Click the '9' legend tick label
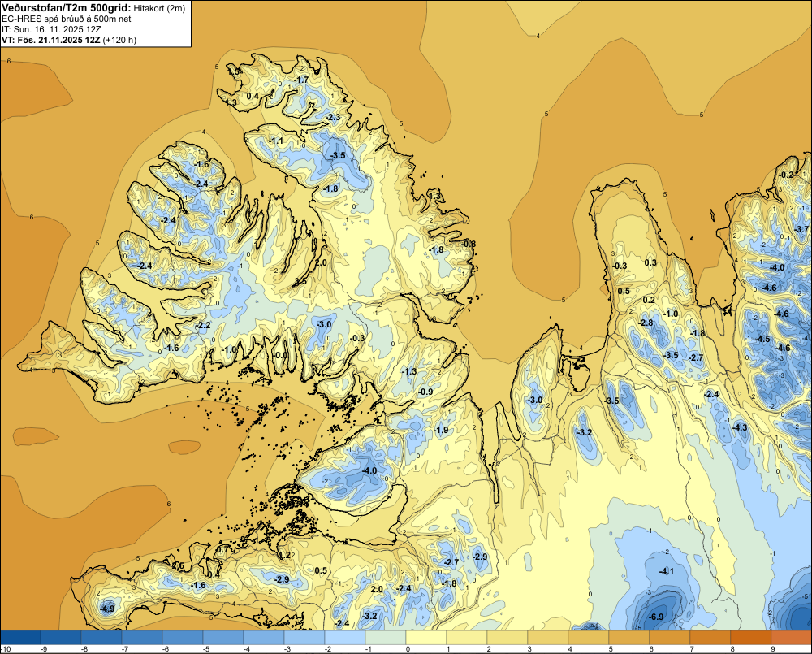812x654 pixels. [x=773, y=649]
